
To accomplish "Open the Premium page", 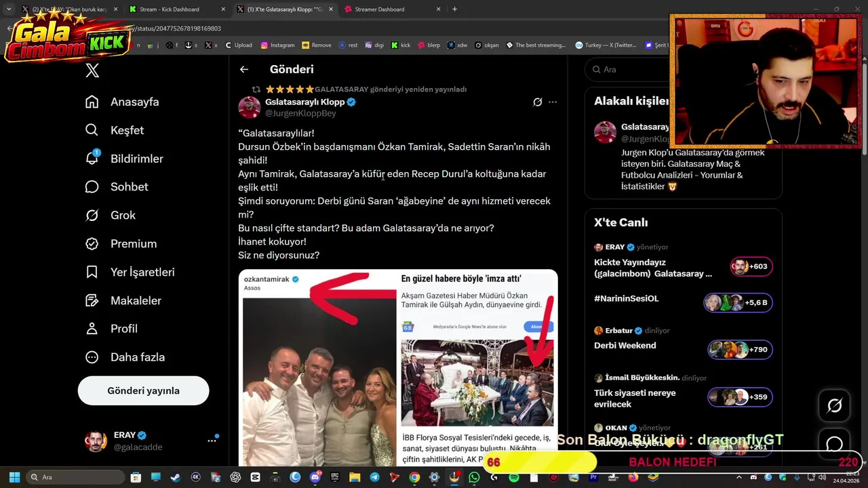I will point(120,243).
